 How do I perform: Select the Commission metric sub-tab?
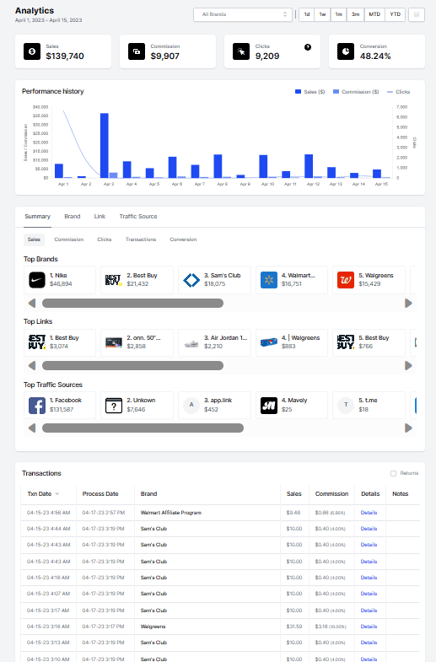click(69, 239)
